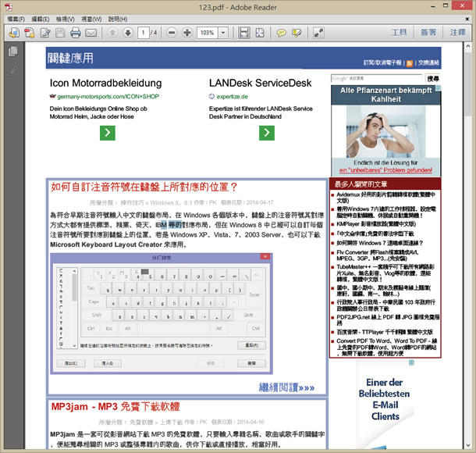Click the save file floppy icon
476x453 pixels.
pyautogui.click(x=60, y=33)
